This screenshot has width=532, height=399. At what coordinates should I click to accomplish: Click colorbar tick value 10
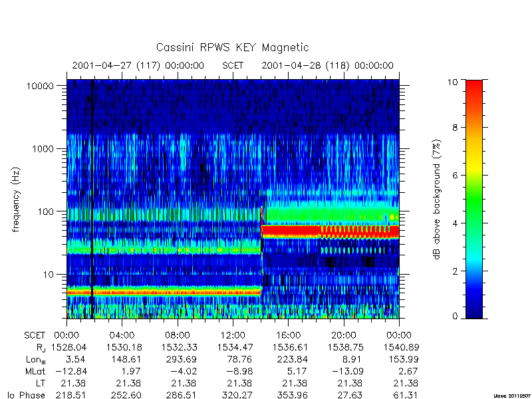click(452, 82)
